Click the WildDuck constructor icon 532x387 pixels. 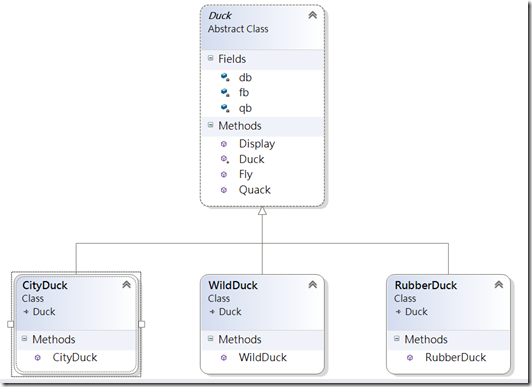point(224,357)
